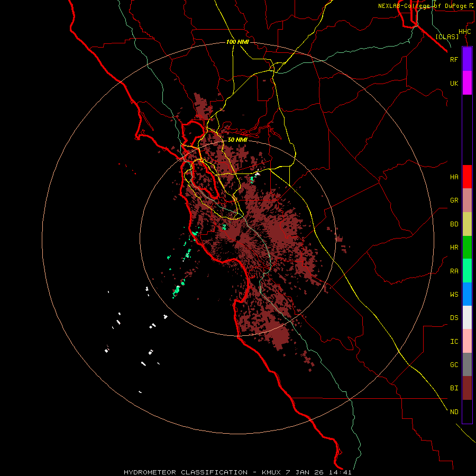Click the HR legend label
476x476 pixels.
[x=454, y=248]
